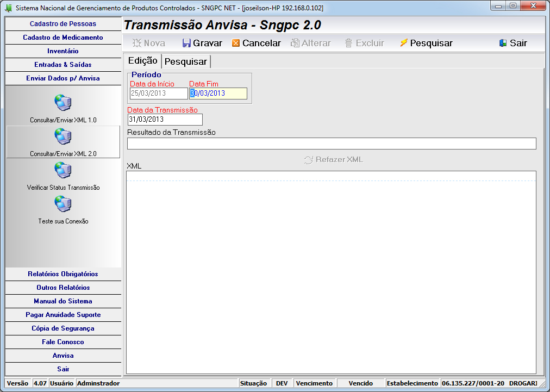Focus the Data da Início field
The width and height of the screenshot is (550, 392).
point(159,94)
